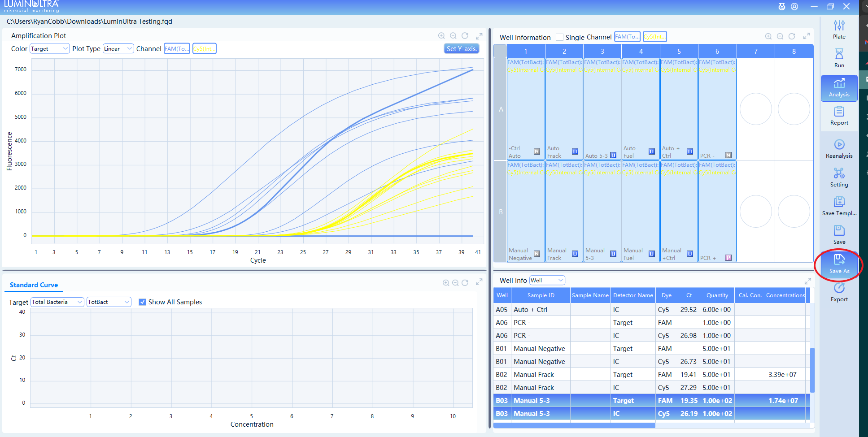Toggle FAM channel in Well Information

tap(627, 37)
